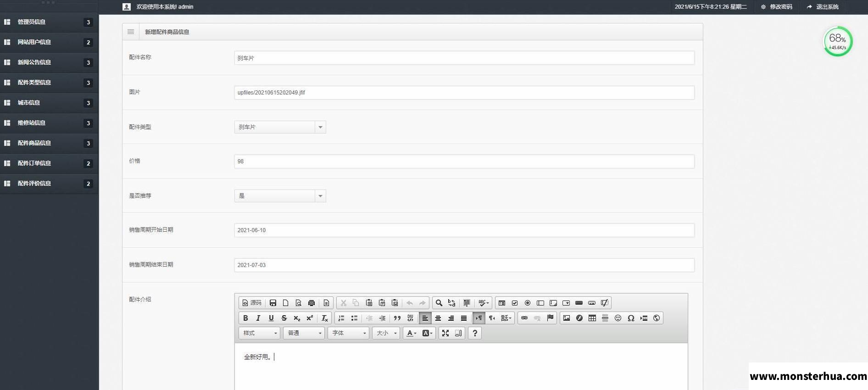Toggle Bold formatting in editor
Screen dimensions: 868x390
(x=245, y=318)
